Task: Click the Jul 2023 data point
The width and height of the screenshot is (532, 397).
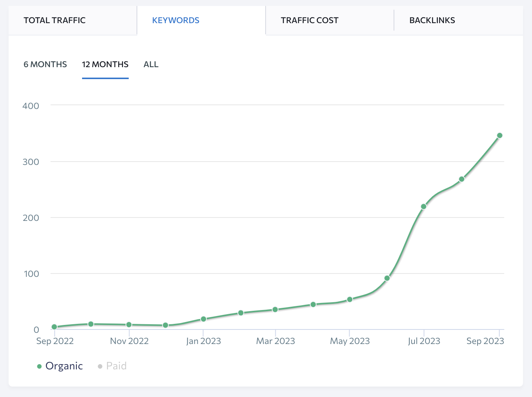Action: click(423, 206)
